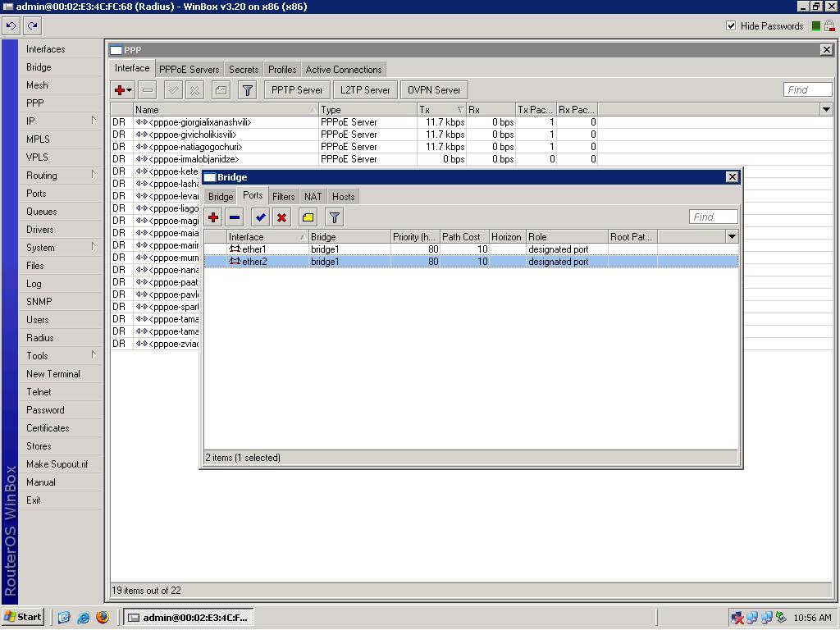This screenshot has width=840, height=630.
Task: Add a new bridge port with red plus
Action: [213, 217]
